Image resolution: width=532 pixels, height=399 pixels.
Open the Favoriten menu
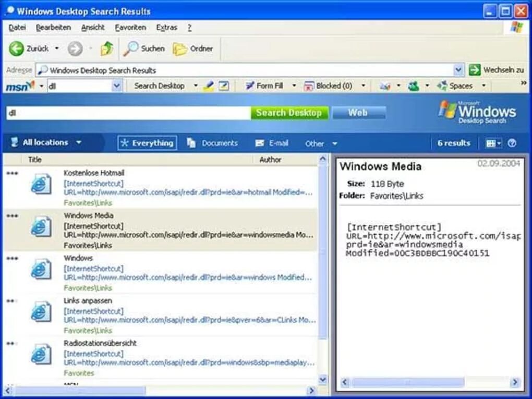click(130, 27)
